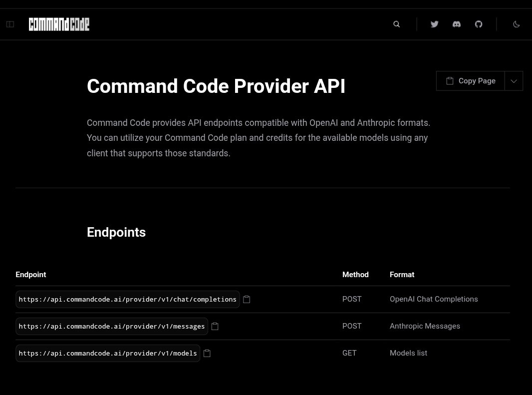
Task: Click the Models list cell
Action: 409,353
